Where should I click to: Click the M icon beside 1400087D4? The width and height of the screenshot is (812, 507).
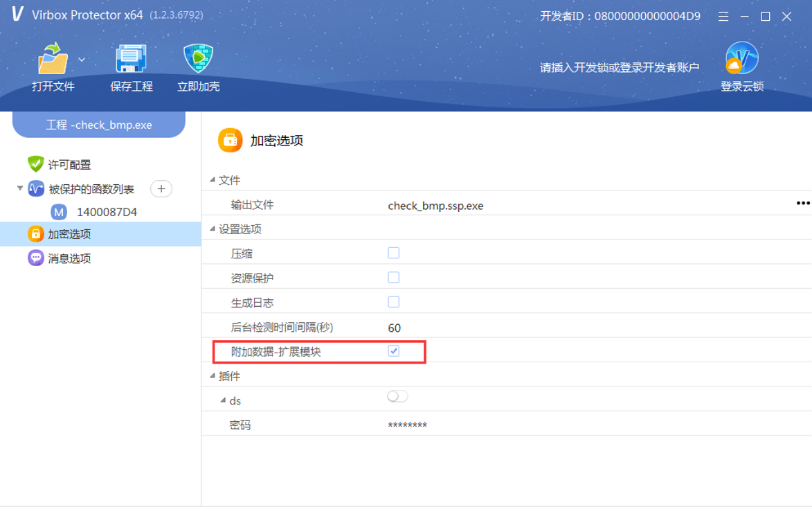click(x=59, y=212)
